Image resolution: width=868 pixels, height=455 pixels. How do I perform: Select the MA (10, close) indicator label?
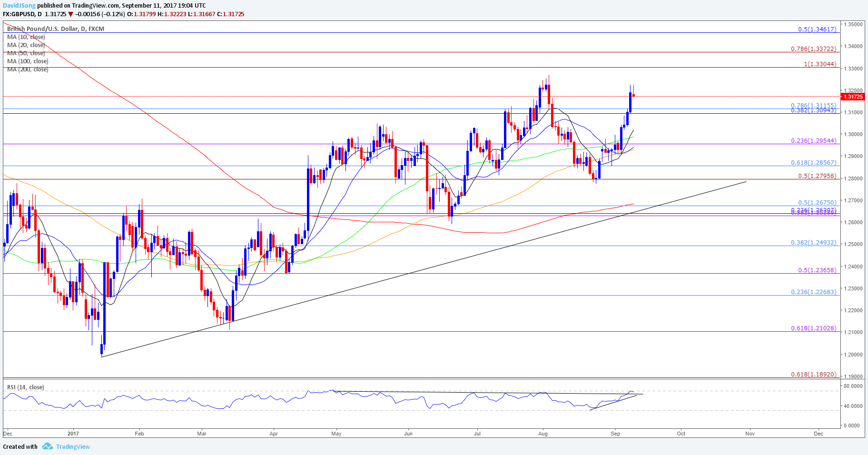[26, 37]
